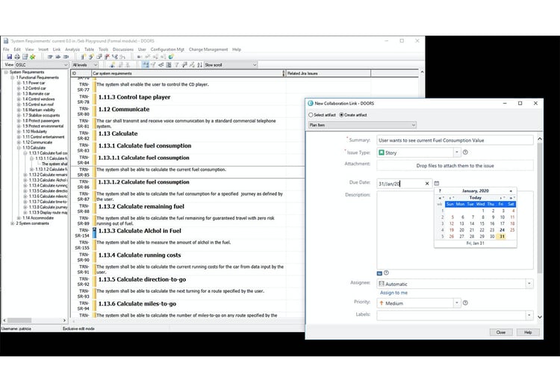Click the attachment drop files area

[455, 166]
